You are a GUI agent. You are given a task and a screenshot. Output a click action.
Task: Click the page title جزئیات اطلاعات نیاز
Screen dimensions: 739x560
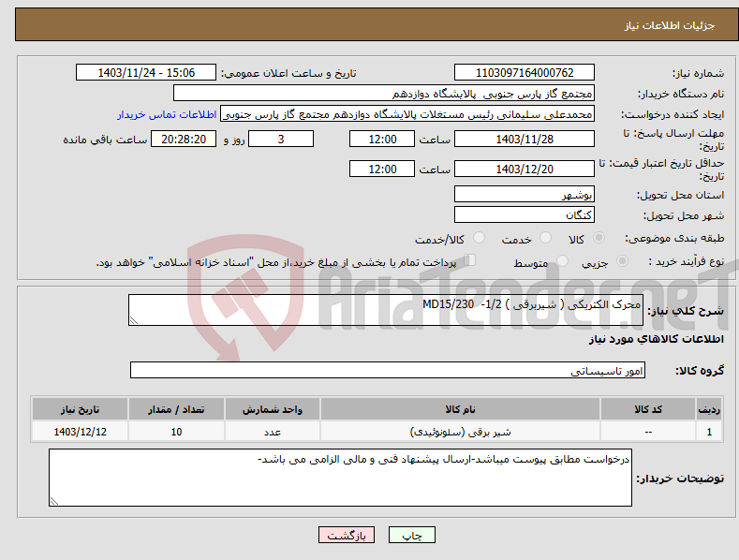click(670, 25)
